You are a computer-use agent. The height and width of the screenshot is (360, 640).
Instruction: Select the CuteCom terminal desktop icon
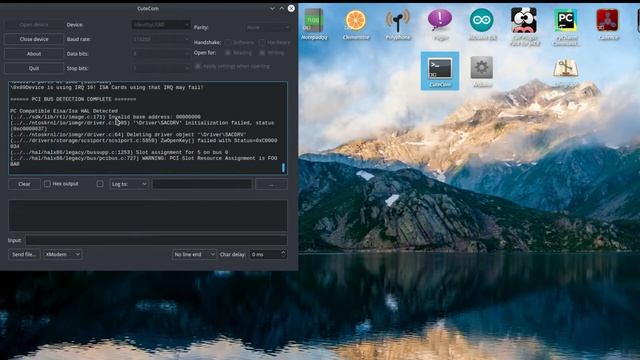pyautogui.click(x=440, y=71)
